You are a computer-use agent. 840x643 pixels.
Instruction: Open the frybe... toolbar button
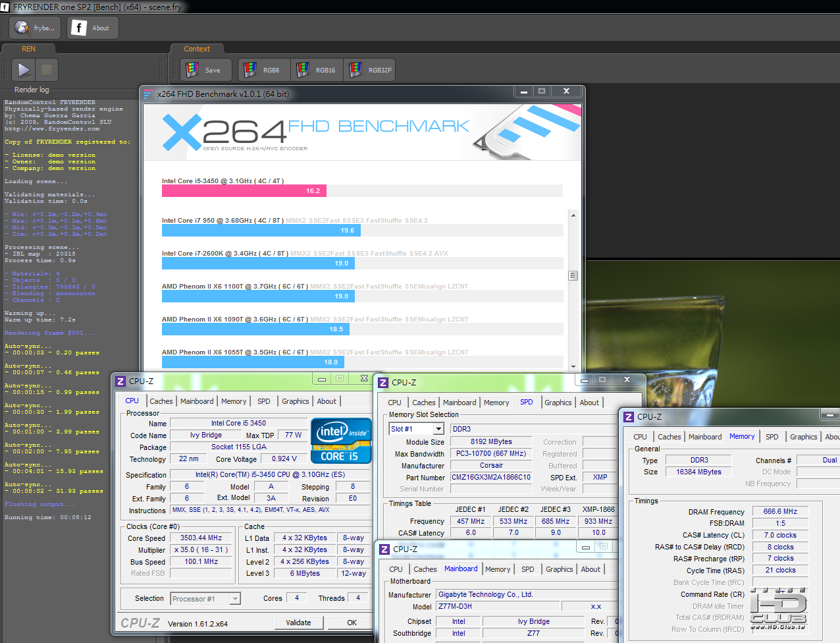tap(36, 28)
